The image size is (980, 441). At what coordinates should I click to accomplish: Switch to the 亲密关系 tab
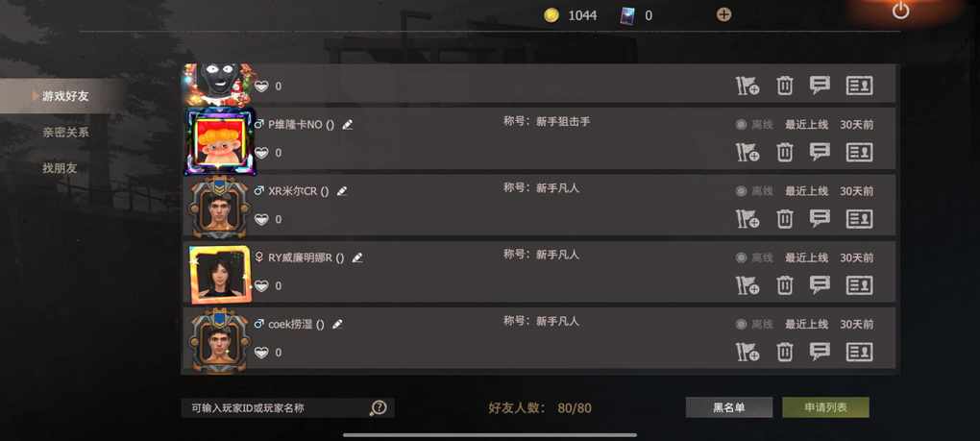[x=65, y=133]
